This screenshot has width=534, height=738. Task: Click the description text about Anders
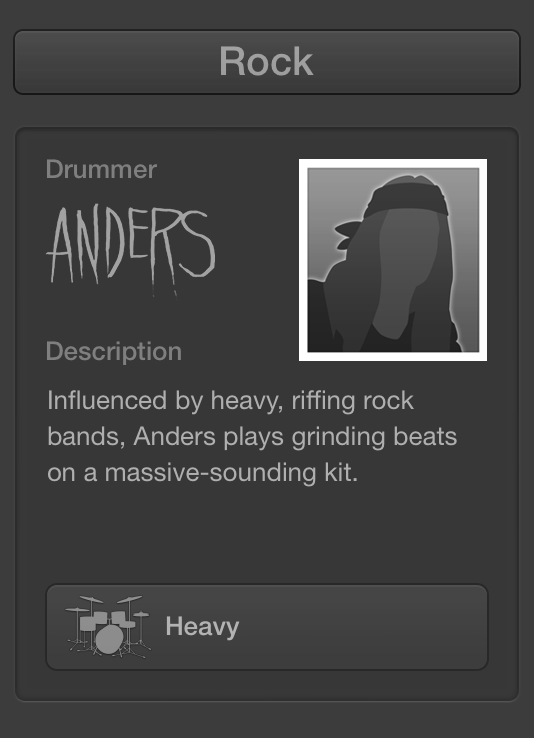pos(252,437)
